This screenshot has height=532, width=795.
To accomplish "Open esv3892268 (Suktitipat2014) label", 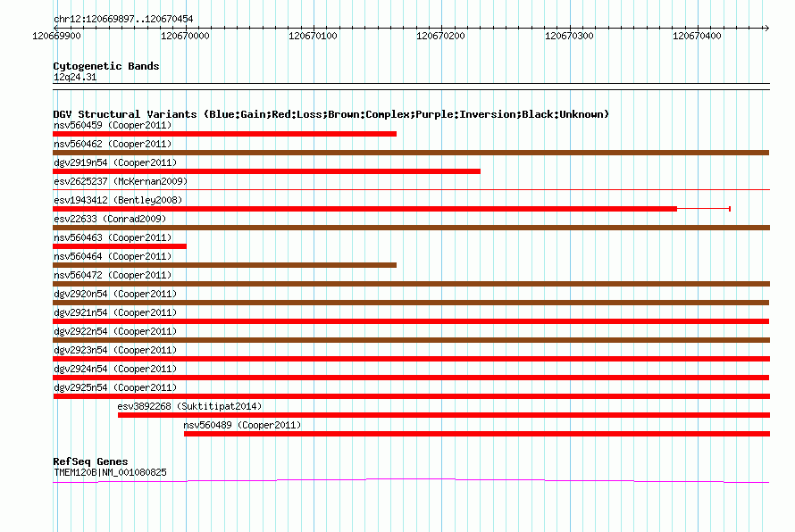I will (189, 406).
